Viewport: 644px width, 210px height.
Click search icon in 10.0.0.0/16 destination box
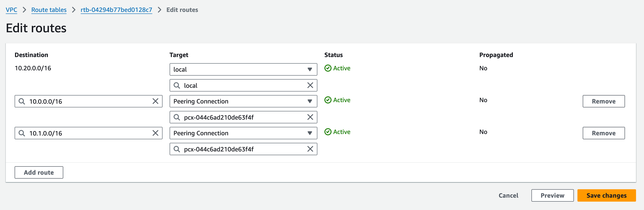[x=22, y=101]
